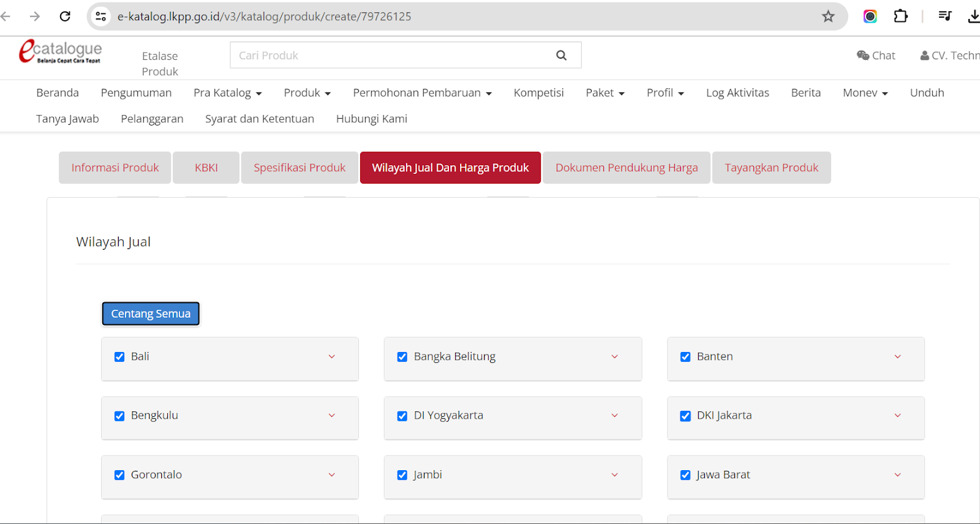980x524 pixels.
Task: Click the Centang Semua button
Action: click(x=151, y=313)
